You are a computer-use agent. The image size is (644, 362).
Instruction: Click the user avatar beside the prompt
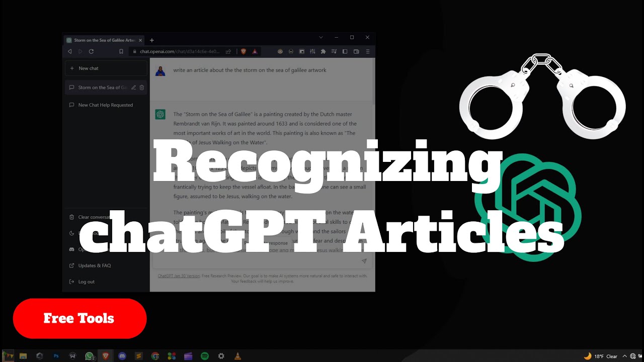click(160, 71)
